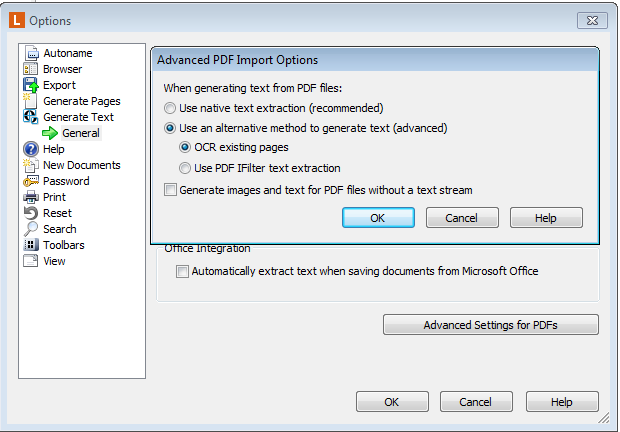620x432 pixels.
Task: Open the View options entry
Action: 54,261
